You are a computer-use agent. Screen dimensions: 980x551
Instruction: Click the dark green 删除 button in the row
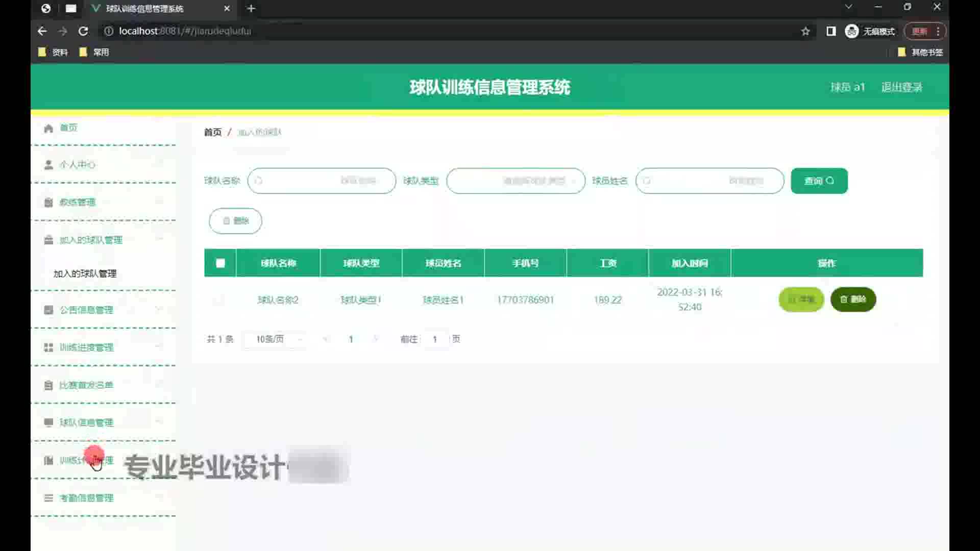click(853, 299)
